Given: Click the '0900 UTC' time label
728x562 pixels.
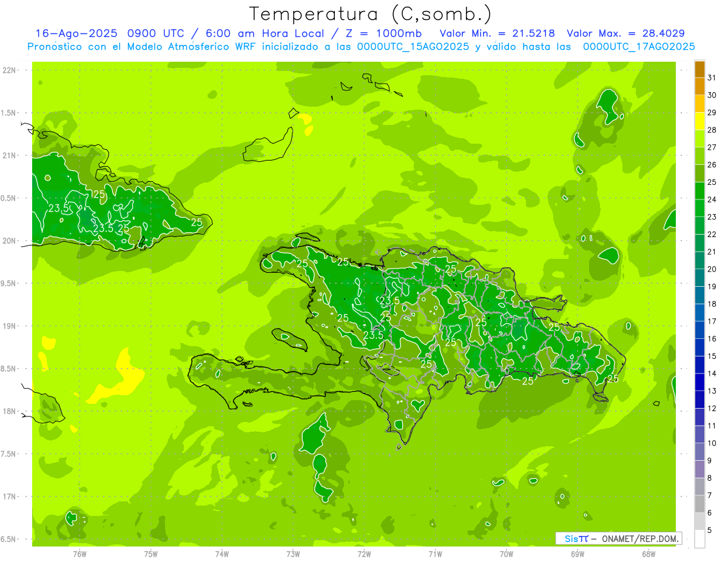Looking at the screenshot, I should (155, 34).
